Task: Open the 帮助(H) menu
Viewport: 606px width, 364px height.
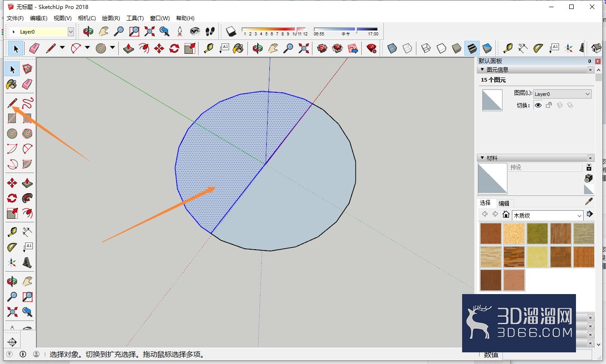Action: click(x=185, y=18)
